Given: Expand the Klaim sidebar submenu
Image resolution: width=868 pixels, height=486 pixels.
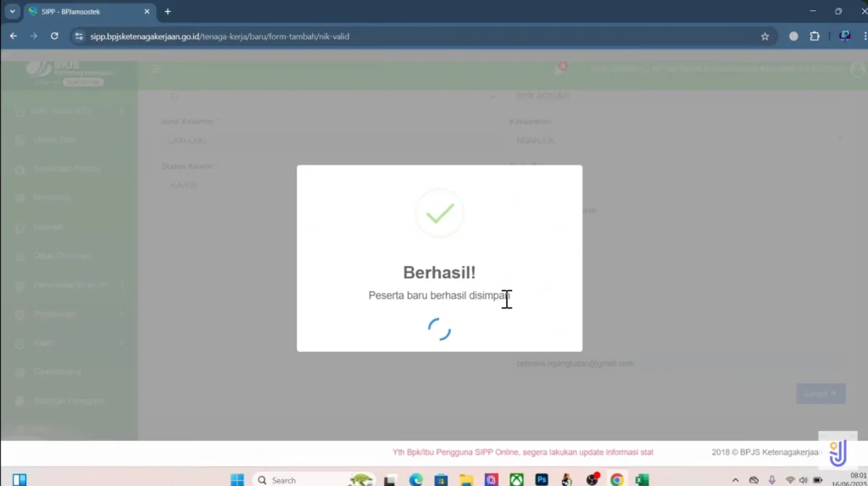Looking at the screenshot, I should click(70, 343).
